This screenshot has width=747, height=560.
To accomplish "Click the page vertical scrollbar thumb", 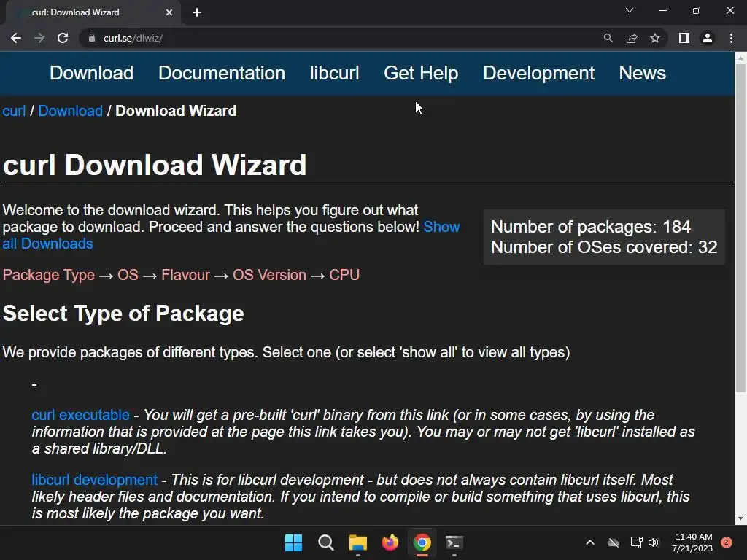I will pyautogui.click(x=740, y=227).
